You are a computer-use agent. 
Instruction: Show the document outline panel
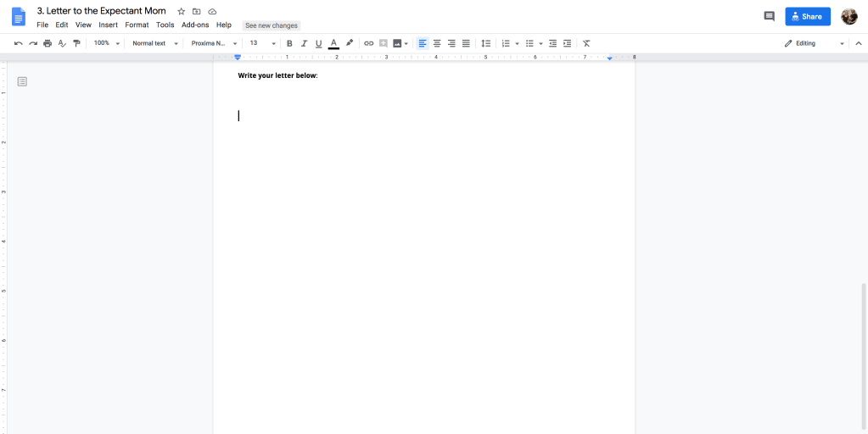pos(22,81)
